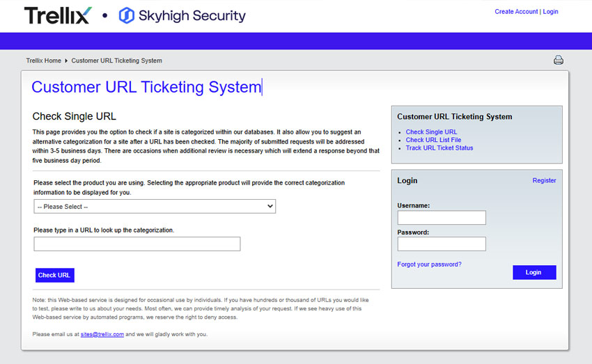Open Forgot your password link
This screenshot has width=592, height=364.
pyautogui.click(x=429, y=264)
